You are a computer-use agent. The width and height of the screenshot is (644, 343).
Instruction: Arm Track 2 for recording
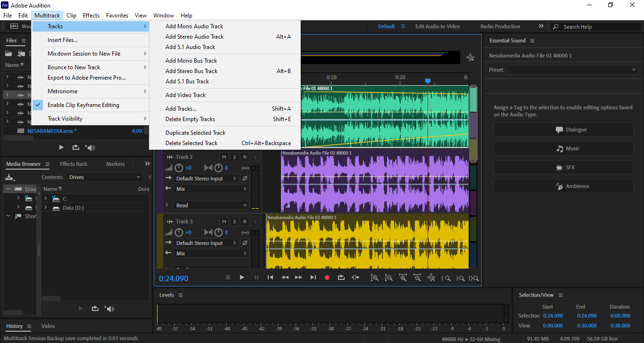[x=245, y=157]
